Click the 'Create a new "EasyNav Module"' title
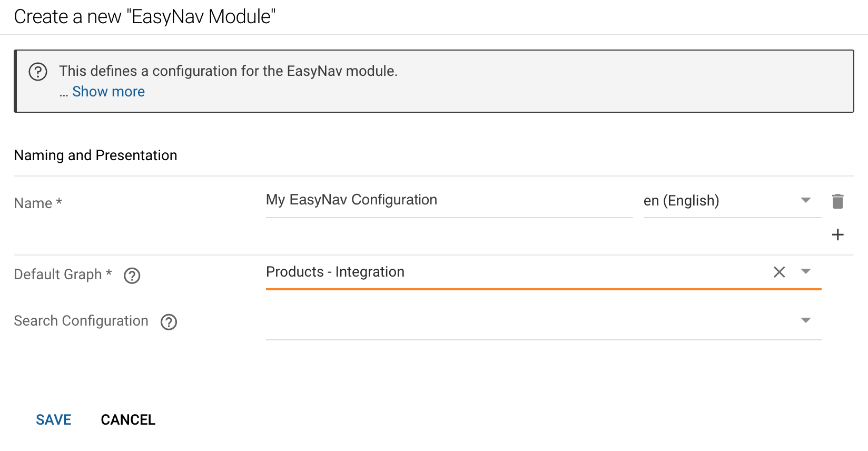This screenshot has height=451, width=868. point(145,17)
